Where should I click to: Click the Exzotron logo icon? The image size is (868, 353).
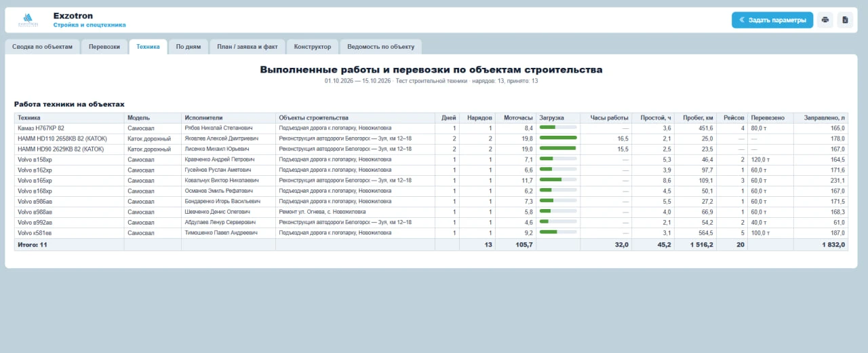tap(28, 20)
